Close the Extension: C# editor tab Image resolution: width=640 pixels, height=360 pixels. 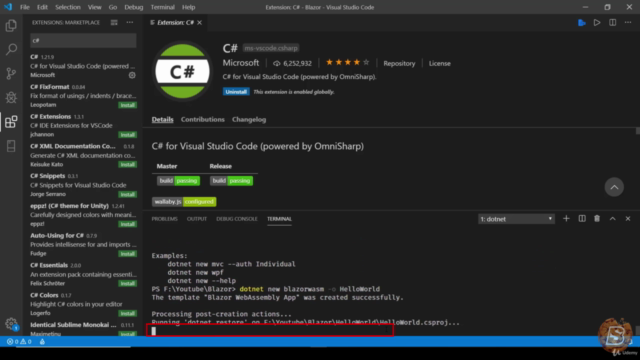tap(200, 22)
